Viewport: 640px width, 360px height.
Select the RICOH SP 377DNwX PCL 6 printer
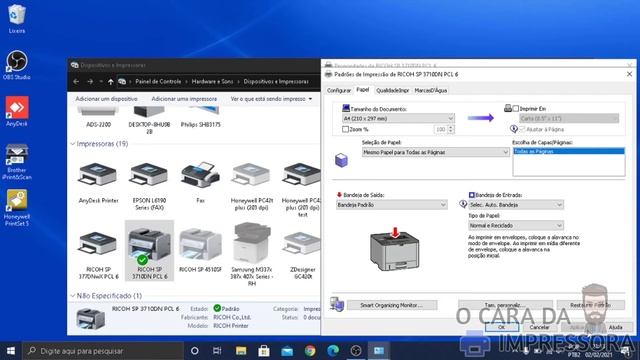(x=98, y=255)
